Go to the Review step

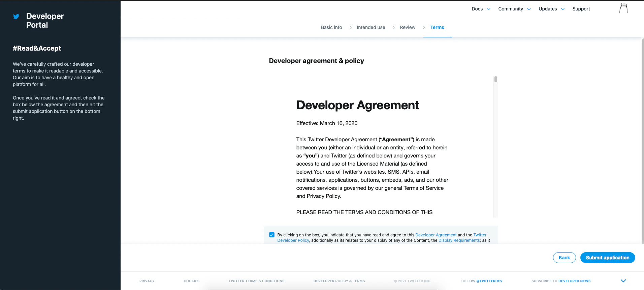click(x=408, y=27)
